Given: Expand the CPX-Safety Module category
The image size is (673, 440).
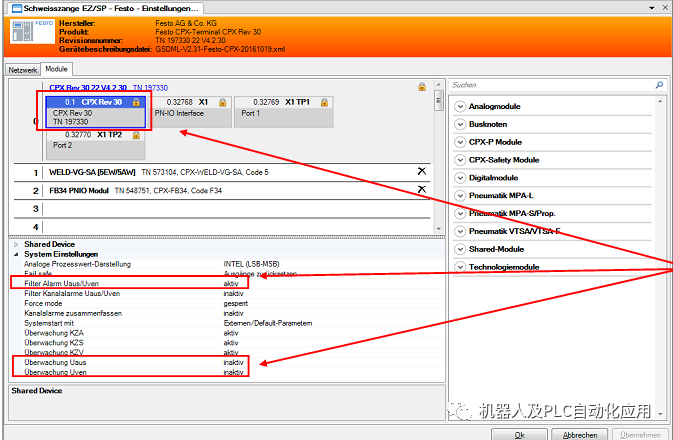Looking at the screenshot, I should [460, 160].
